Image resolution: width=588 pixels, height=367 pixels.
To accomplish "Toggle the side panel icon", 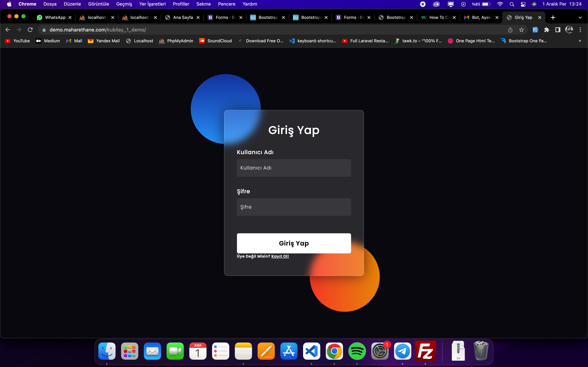I will pyautogui.click(x=558, y=30).
